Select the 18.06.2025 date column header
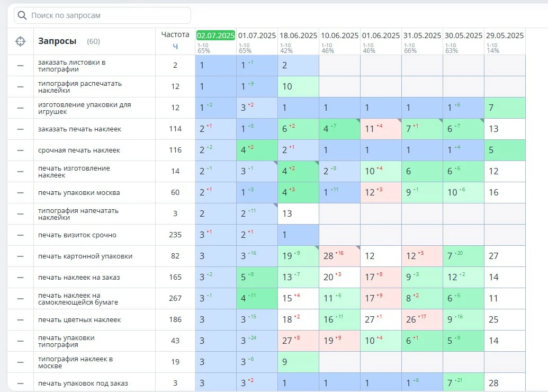Viewport: 548px width, 392px height. 298,35
